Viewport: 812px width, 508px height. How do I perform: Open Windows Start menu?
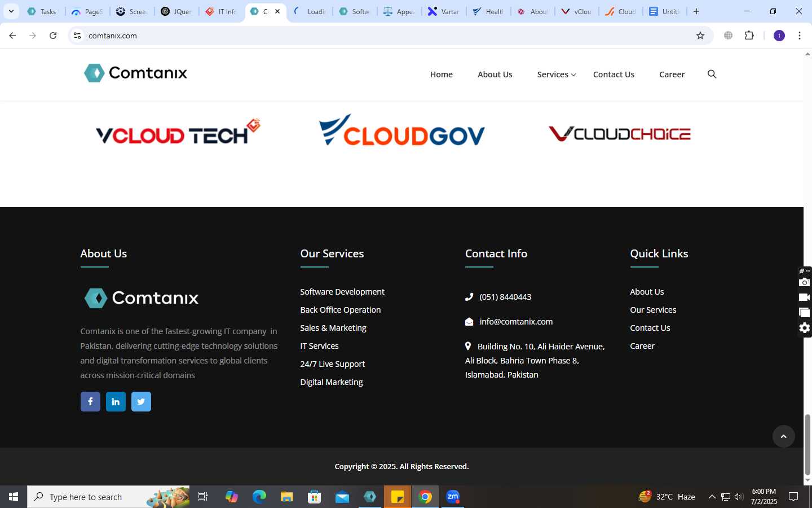14,497
